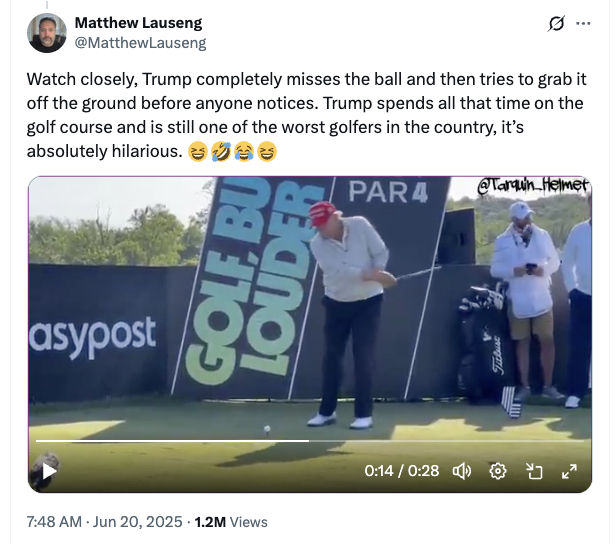Click the video time display 0:14 / 0:28

402,471
